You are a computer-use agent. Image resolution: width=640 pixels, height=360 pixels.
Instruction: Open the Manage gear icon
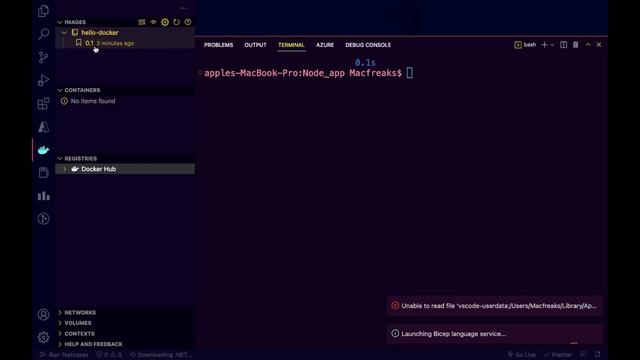pyautogui.click(x=43, y=337)
